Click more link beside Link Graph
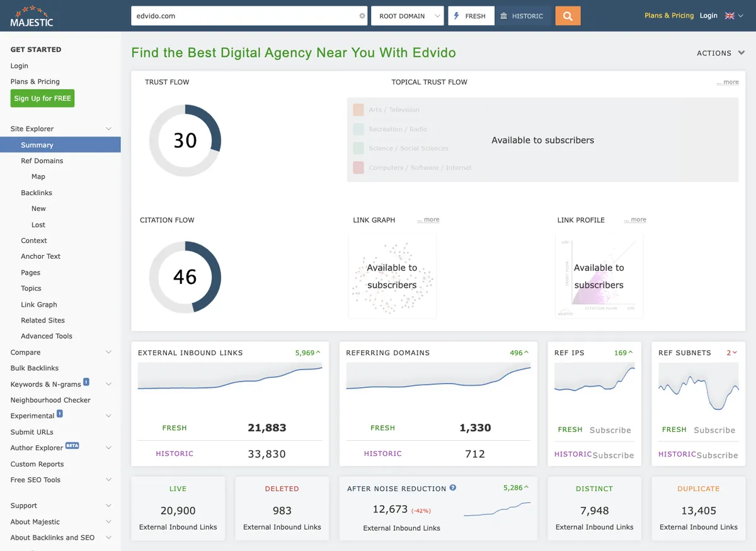756x551 pixels. click(428, 220)
